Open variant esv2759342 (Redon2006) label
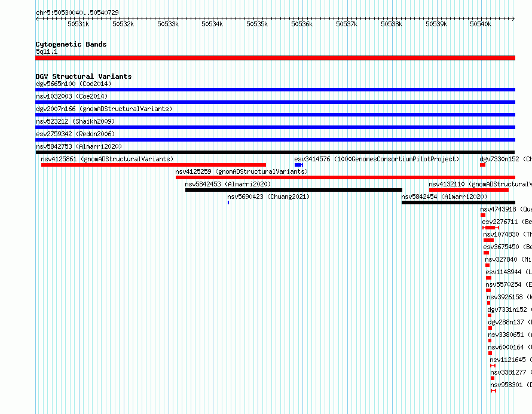Screen dimensions: 532x414 pyautogui.click(x=75, y=134)
